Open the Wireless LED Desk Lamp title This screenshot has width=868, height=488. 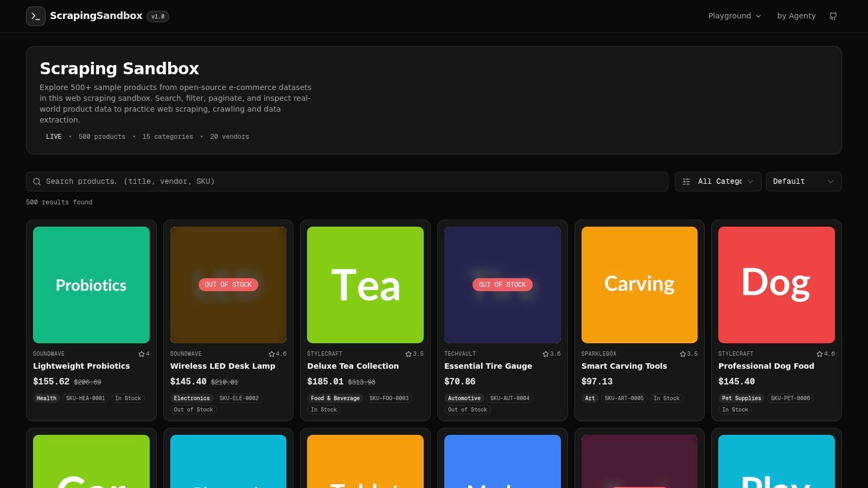(222, 366)
